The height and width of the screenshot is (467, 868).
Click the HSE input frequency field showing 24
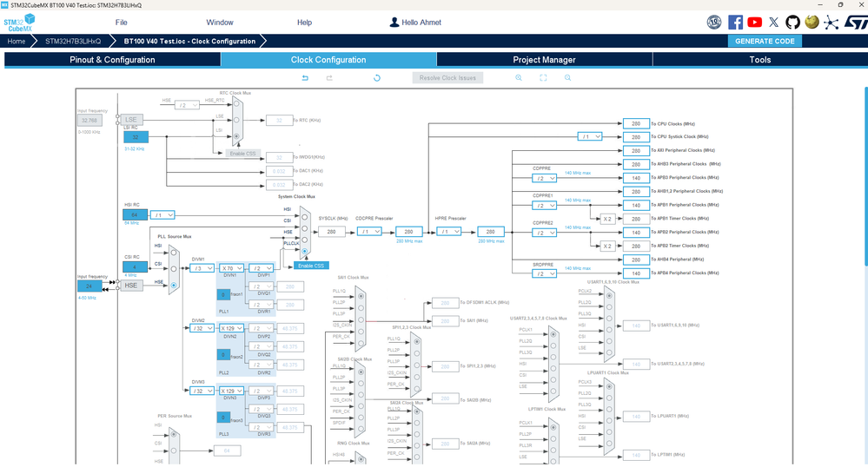[89, 286]
